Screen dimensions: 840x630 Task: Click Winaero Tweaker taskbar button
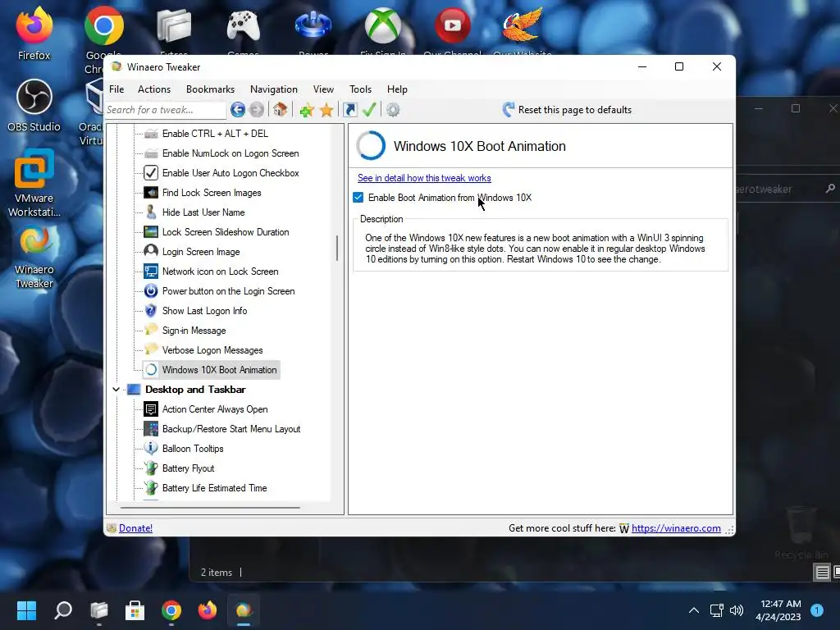tap(244, 610)
